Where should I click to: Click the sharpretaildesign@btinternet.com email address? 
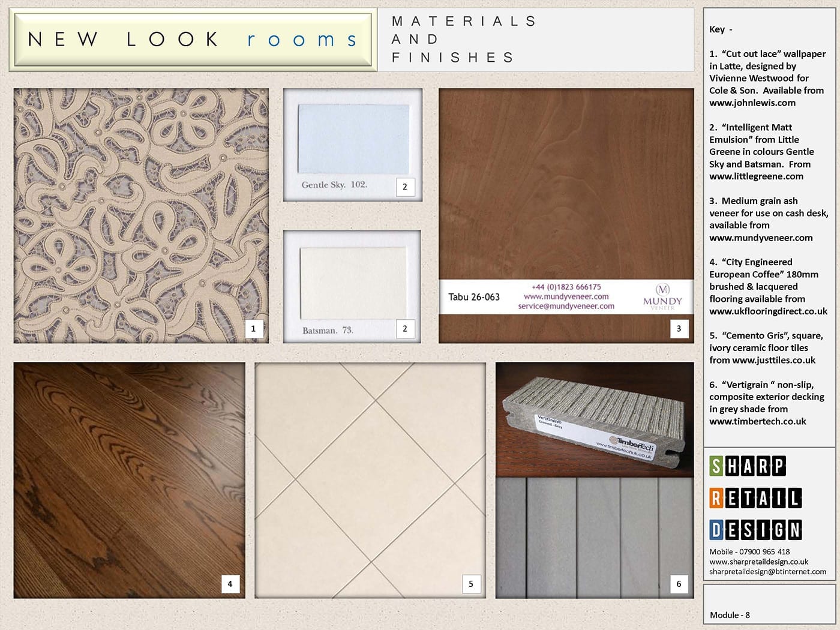(x=767, y=572)
